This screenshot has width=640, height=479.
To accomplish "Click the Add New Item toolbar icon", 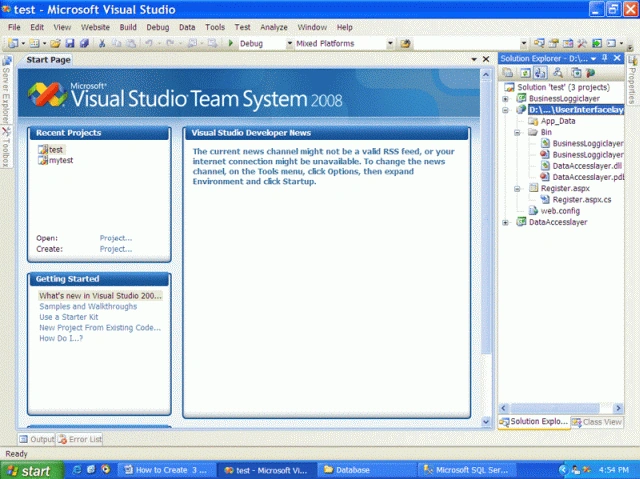I will tap(34, 43).
